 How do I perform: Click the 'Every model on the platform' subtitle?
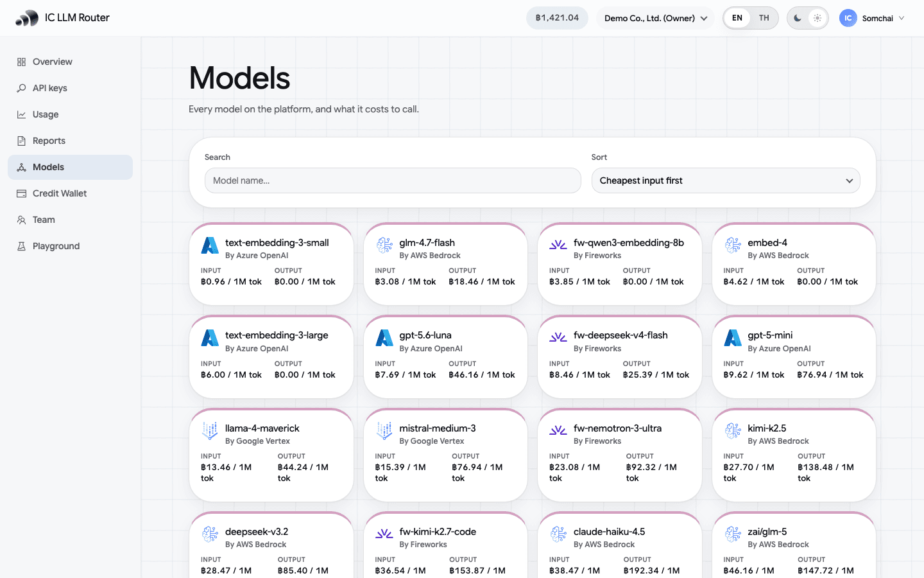[304, 109]
